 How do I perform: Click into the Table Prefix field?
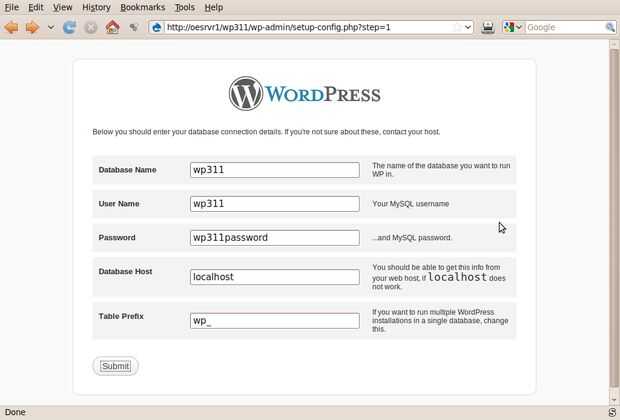pos(275,321)
